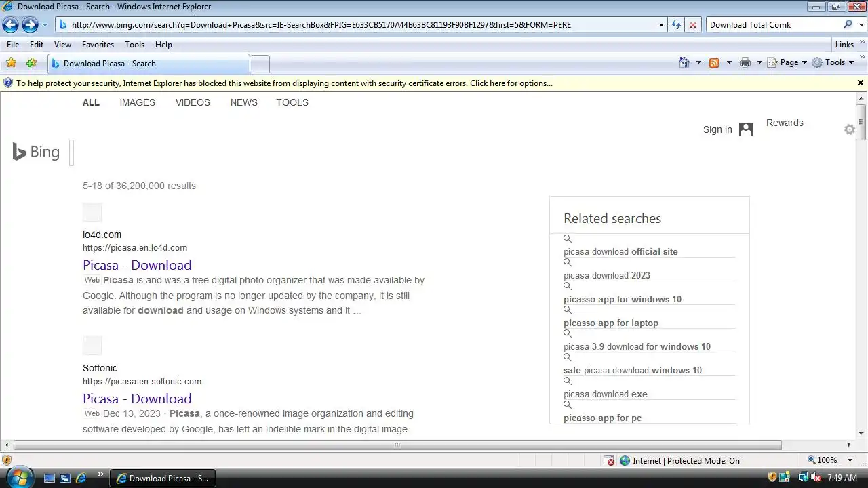Open a new blank tab
868x488 pixels.
(260, 64)
